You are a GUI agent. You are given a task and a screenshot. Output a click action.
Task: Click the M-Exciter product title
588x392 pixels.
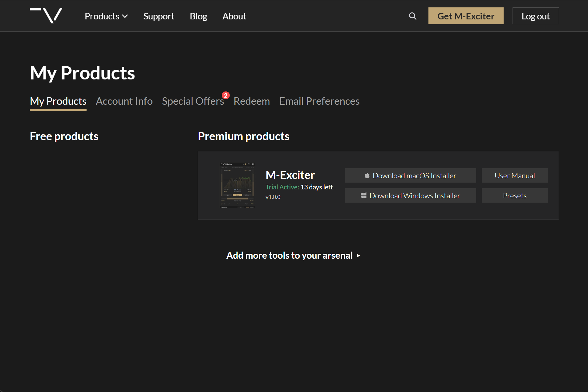point(290,175)
